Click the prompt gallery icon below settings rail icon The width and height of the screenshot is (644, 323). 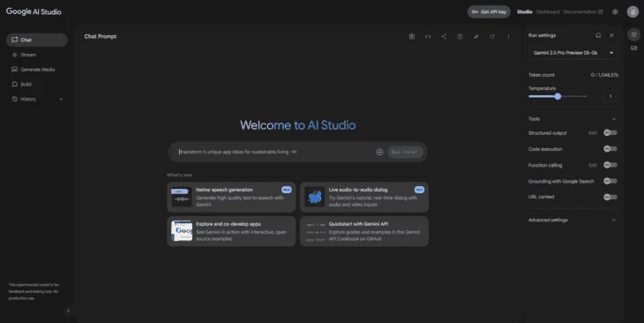pyautogui.click(x=633, y=49)
